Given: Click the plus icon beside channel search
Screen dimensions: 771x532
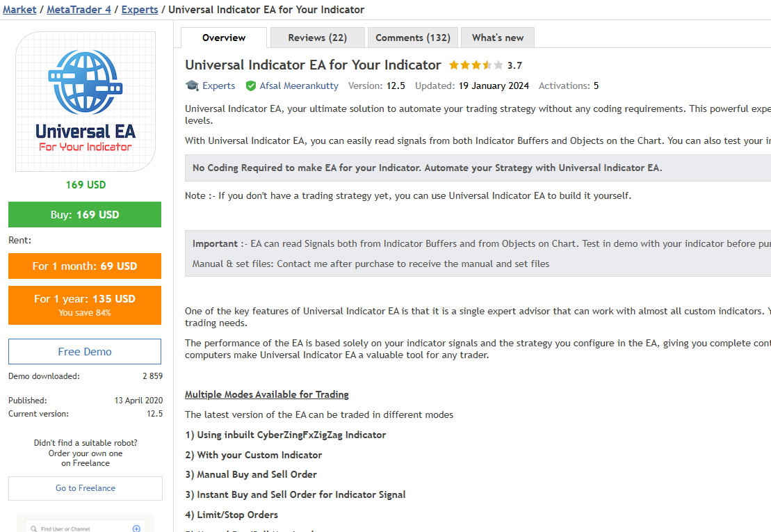Looking at the screenshot, I should [136, 529].
